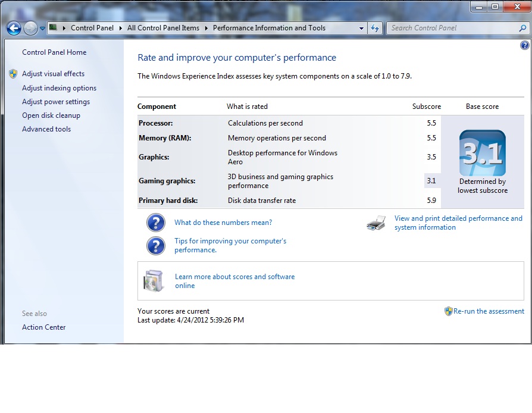
Task: Maximize the Control Panel window
Action: pyautogui.click(x=495, y=7)
